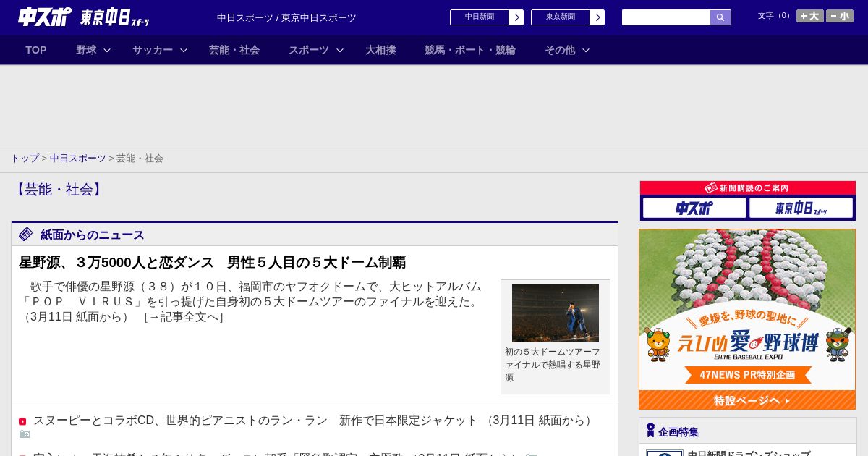Open 野球 navigation menu
The width and height of the screenshot is (868, 456).
86,50
